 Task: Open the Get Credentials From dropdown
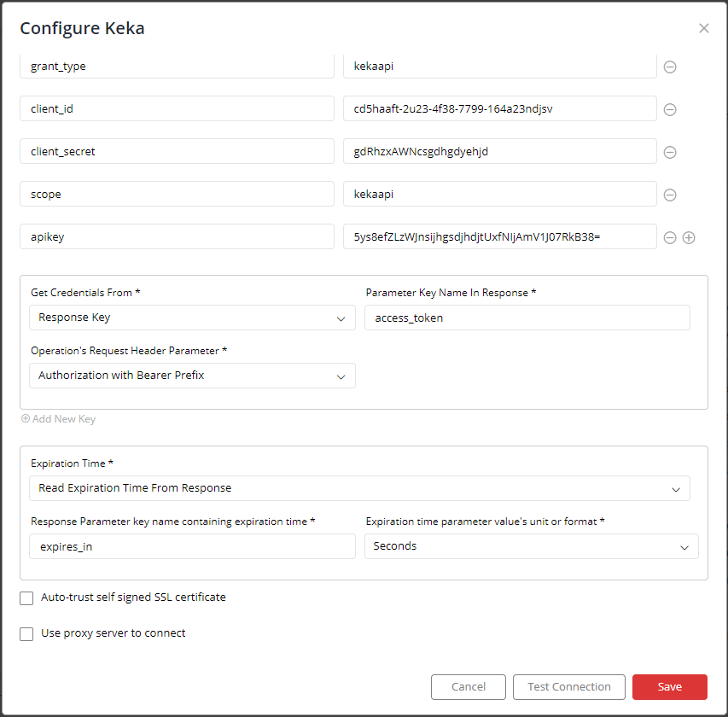pyautogui.click(x=192, y=318)
